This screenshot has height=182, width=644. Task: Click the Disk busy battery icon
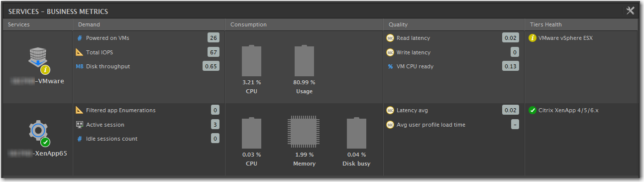356,133
